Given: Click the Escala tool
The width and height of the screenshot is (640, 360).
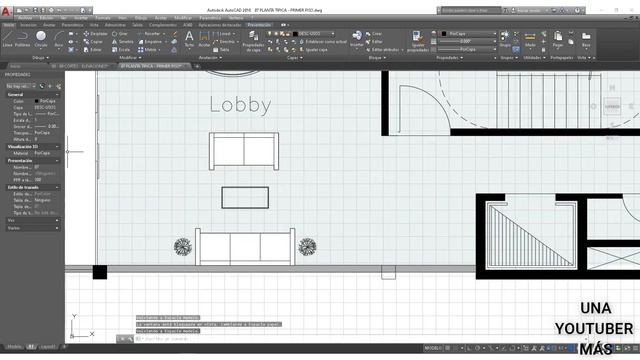Looking at the screenshot, I should click(x=121, y=50).
